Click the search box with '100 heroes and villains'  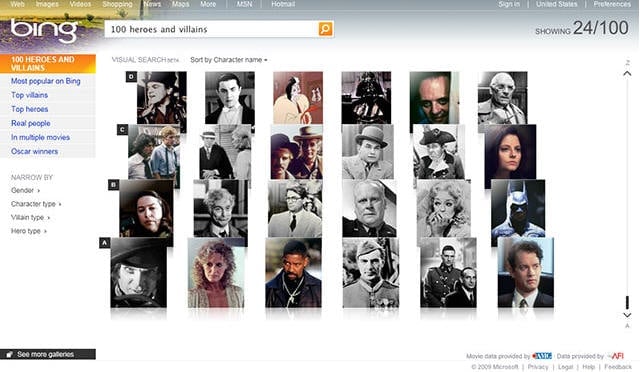pyautogui.click(x=211, y=29)
